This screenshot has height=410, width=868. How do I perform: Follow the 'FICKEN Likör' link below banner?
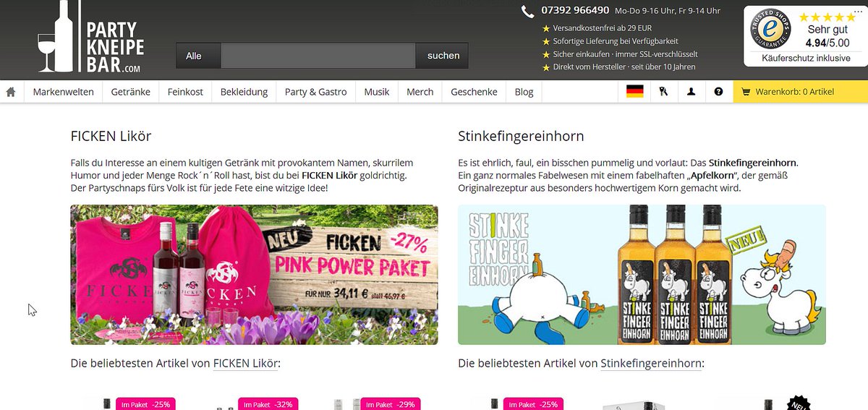pyautogui.click(x=245, y=363)
